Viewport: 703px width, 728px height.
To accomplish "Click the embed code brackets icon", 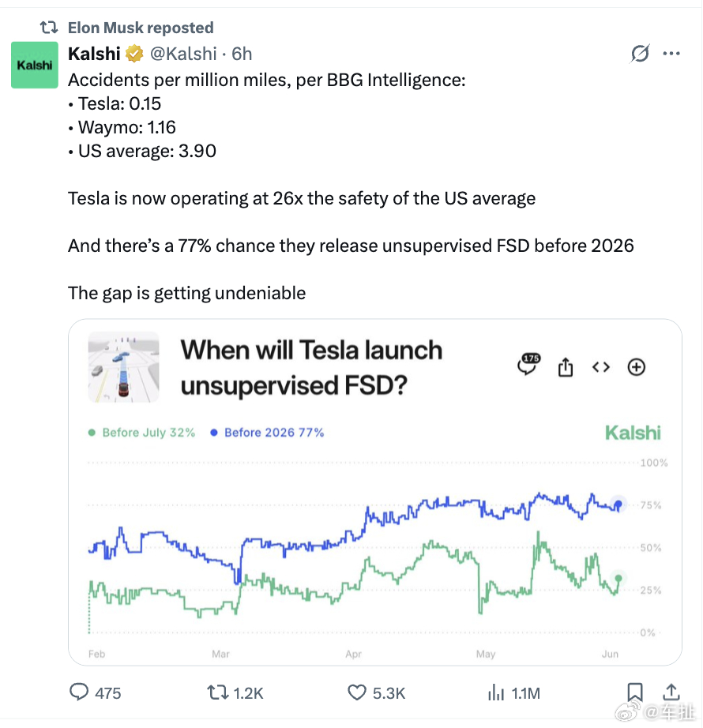I will 601,367.
